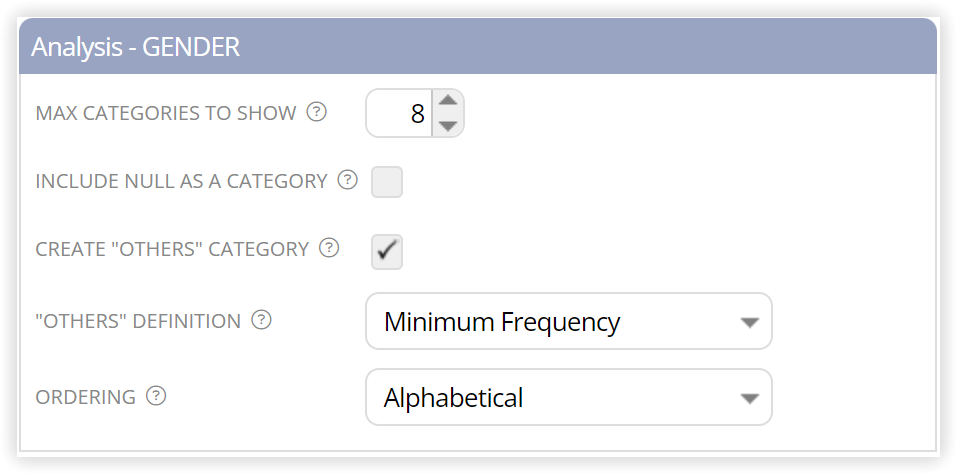Screen dimensions: 957x474
Task: Open help icon beside Max Categories To Show
Action: pos(317,112)
